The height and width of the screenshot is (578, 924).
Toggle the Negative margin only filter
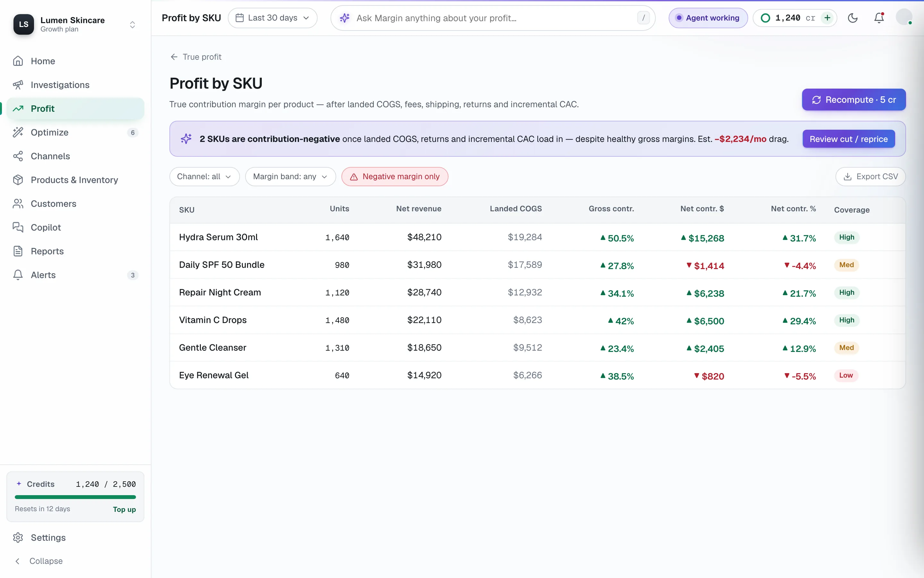click(x=394, y=177)
